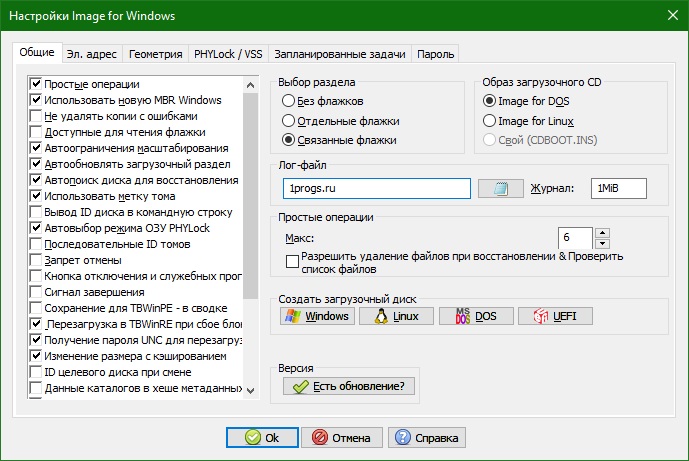This screenshot has width=689, height=461.
Task: Enable Последовательные ID томов
Action: point(36,244)
